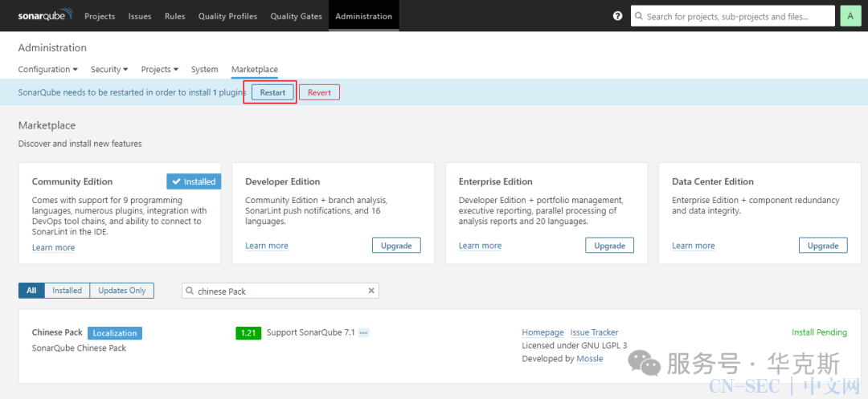Click the Install Pending status text

[x=819, y=332]
